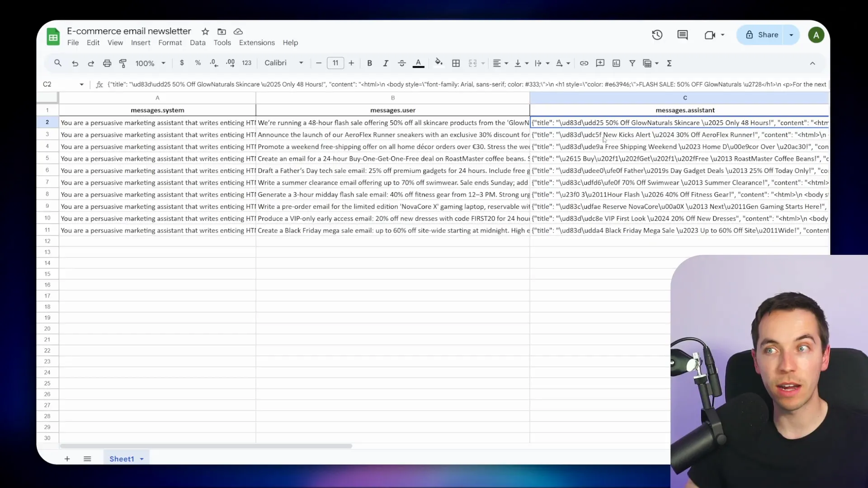
Task: Add a new sheet
Action: click(67, 459)
